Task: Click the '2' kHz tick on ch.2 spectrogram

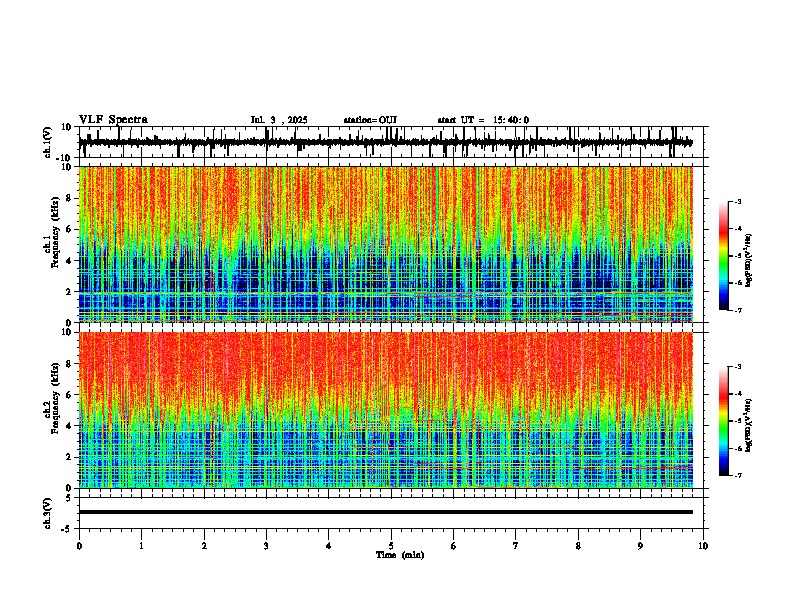Action: tap(69, 457)
